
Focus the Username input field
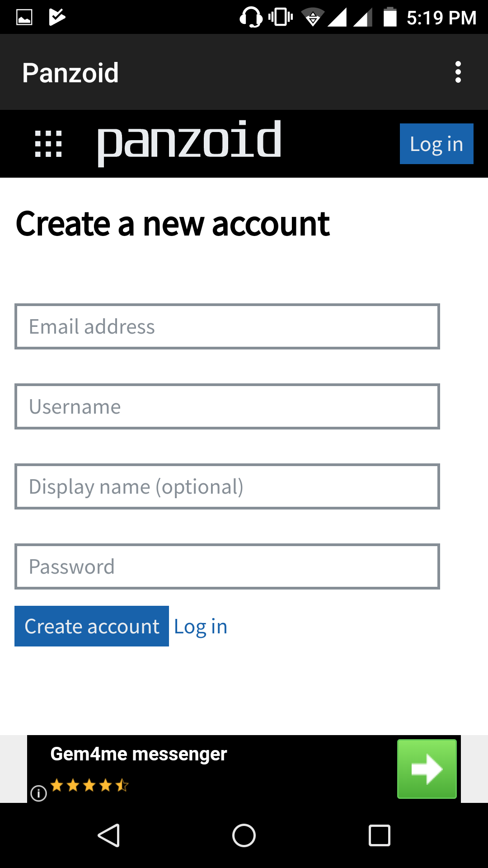(227, 406)
